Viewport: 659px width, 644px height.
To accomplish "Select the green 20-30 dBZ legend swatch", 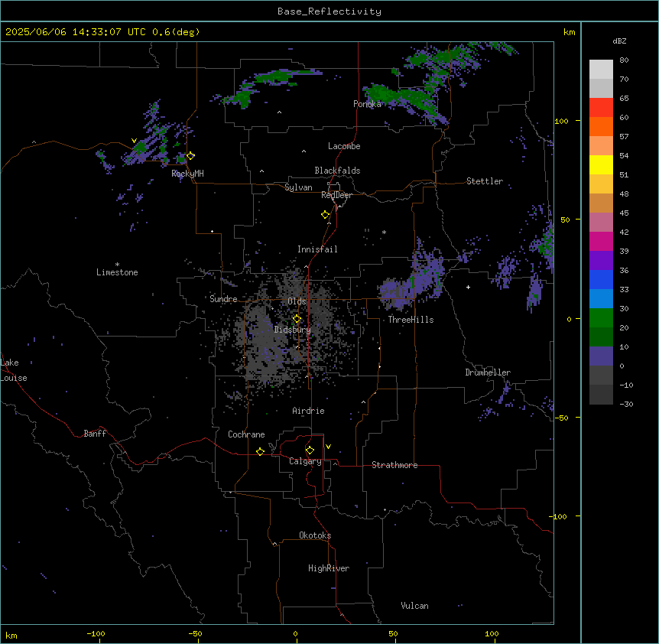I will coord(601,318).
